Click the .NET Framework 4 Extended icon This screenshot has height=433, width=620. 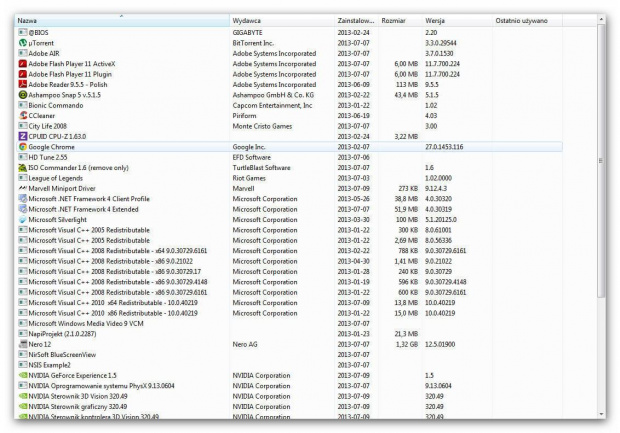[x=23, y=209]
